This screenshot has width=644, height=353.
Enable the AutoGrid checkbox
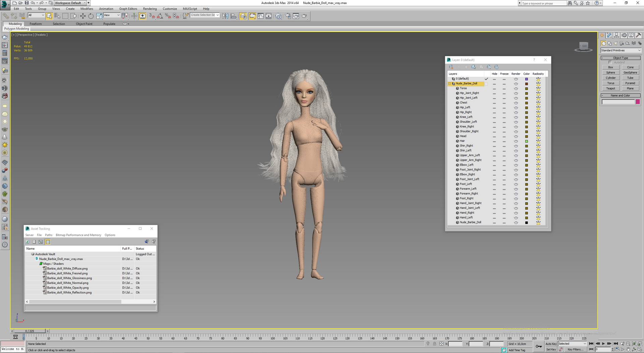pyautogui.click(x=610, y=62)
